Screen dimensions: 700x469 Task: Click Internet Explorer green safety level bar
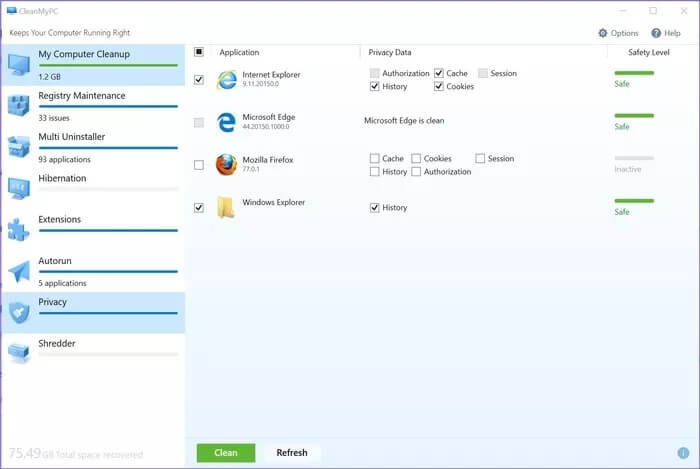(x=634, y=73)
